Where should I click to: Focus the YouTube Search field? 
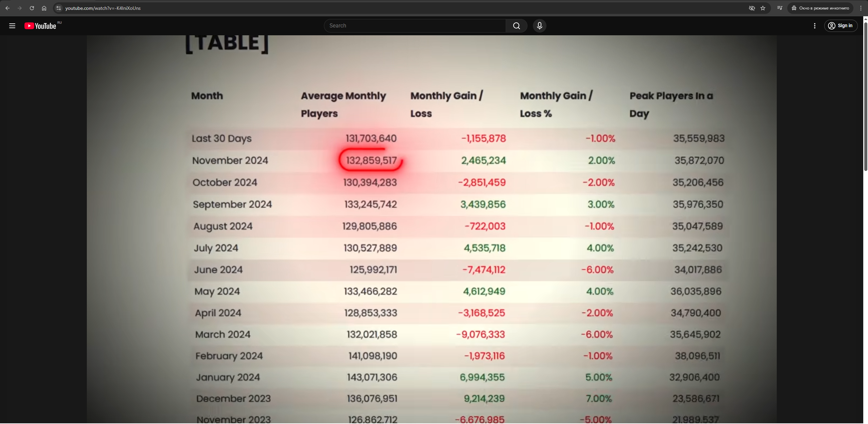coord(414,26)
